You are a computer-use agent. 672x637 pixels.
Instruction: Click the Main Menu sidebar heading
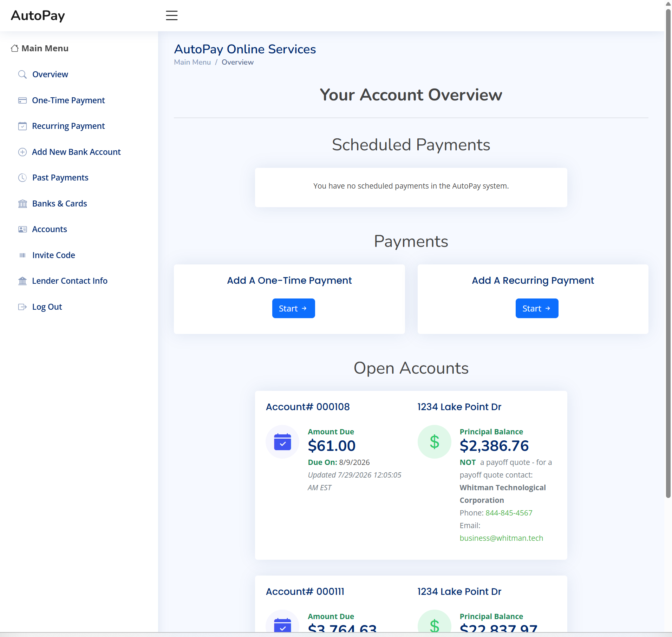coord(45,48)
